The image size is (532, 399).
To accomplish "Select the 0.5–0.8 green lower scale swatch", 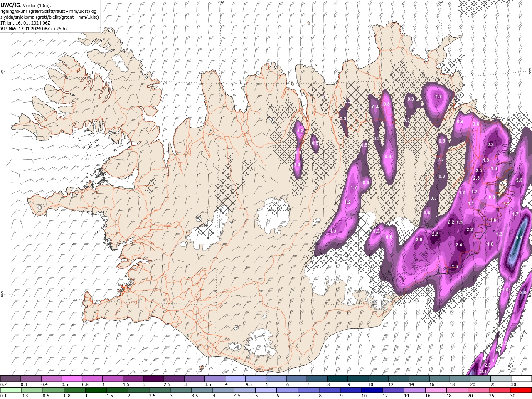I will 53,390.
